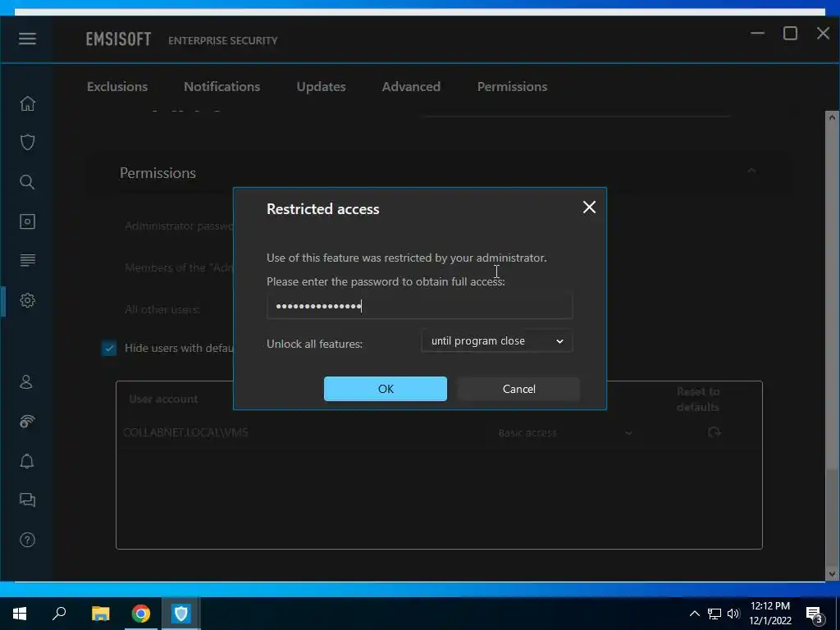Open the 'until program close' dropdown
This screenshot has height=630, width=840.
[496, 341]
